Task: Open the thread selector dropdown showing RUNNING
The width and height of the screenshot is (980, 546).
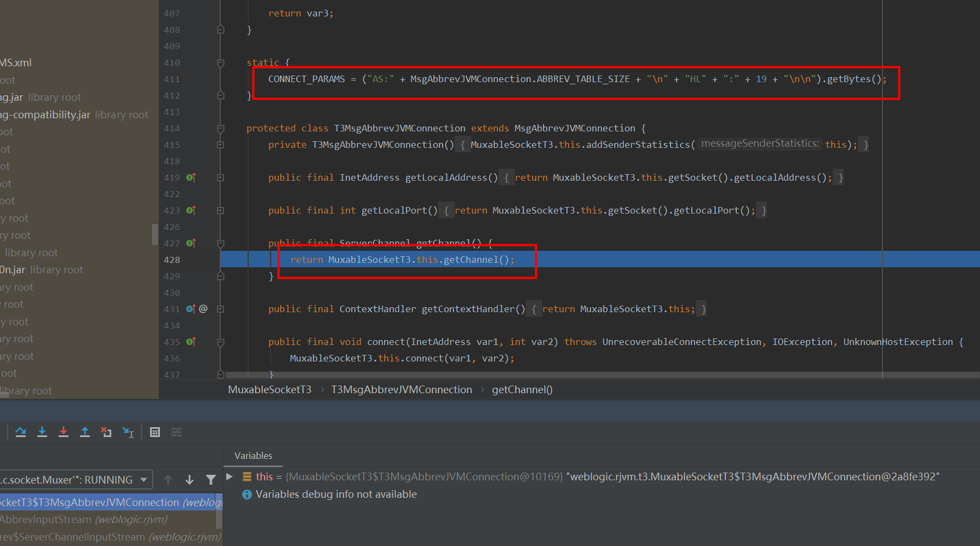Action: pos(76,480)
